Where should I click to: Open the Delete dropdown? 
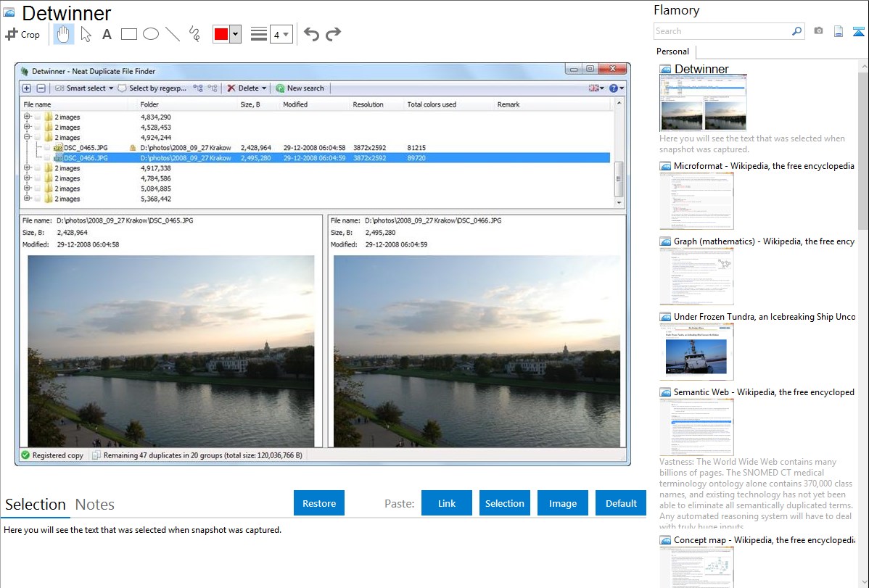click(247, 88)
